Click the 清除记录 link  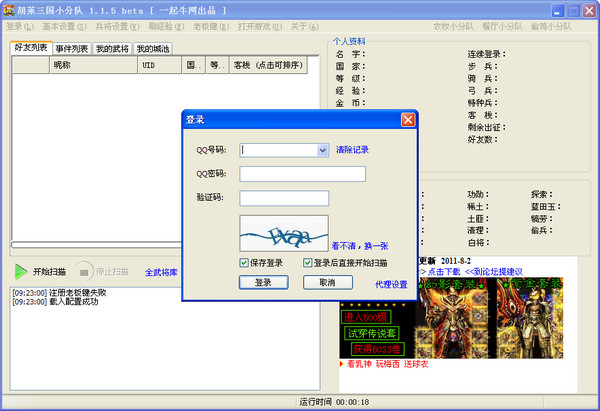tap(352, 150)
